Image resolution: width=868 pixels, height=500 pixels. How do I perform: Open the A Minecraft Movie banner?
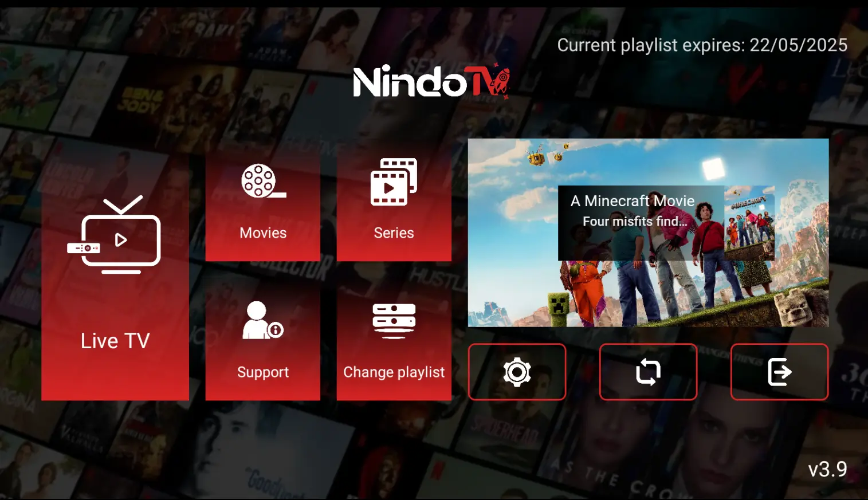pyautogui.click(x=648, y=233)
